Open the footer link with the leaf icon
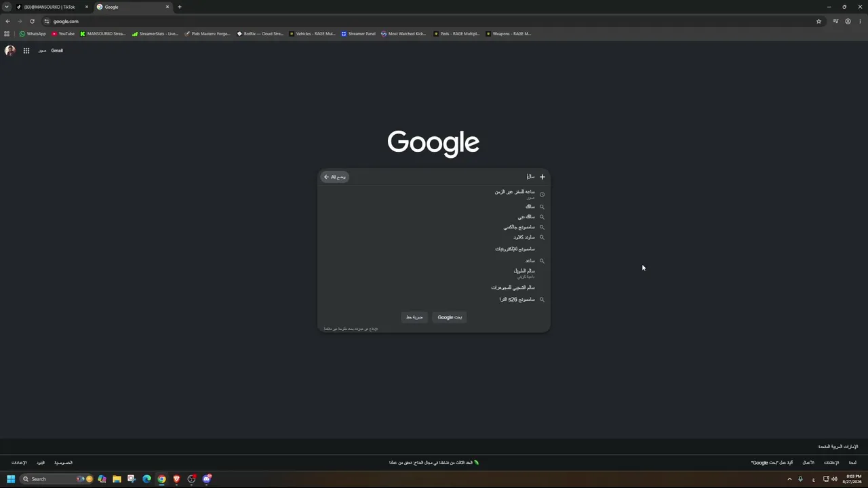This screenshot has width=868, height=488. point(434,463)
